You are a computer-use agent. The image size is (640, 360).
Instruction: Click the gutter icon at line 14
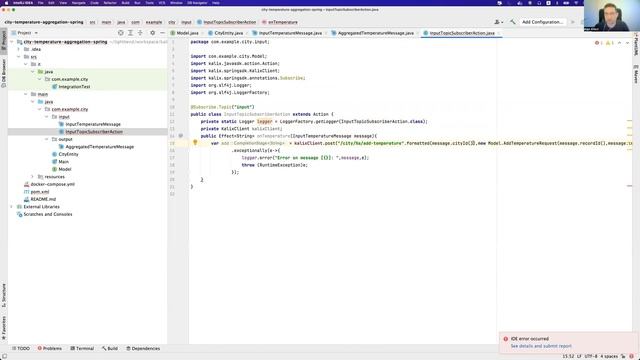pos(180,136)
